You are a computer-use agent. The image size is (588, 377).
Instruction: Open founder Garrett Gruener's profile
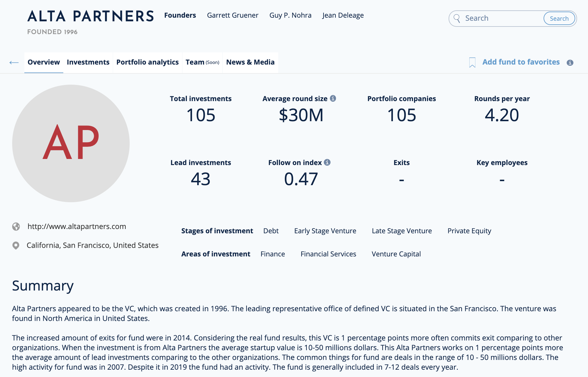coord(233,15)
